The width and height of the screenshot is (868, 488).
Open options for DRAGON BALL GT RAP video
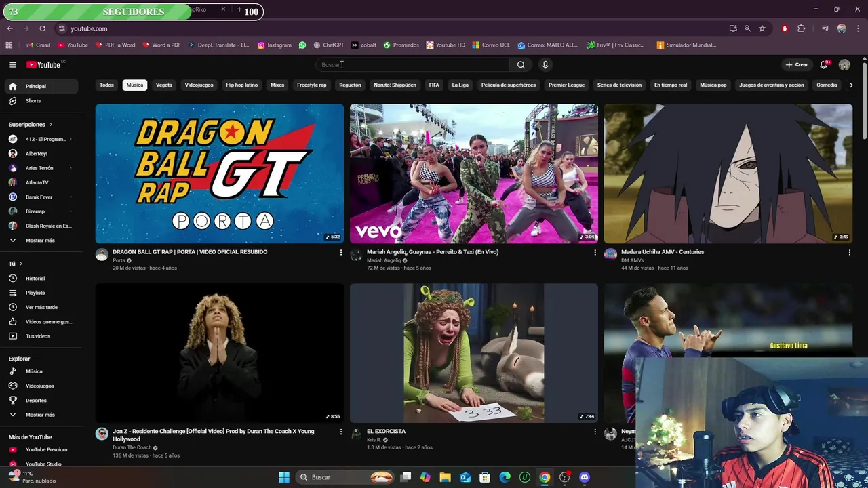[340, 252]
